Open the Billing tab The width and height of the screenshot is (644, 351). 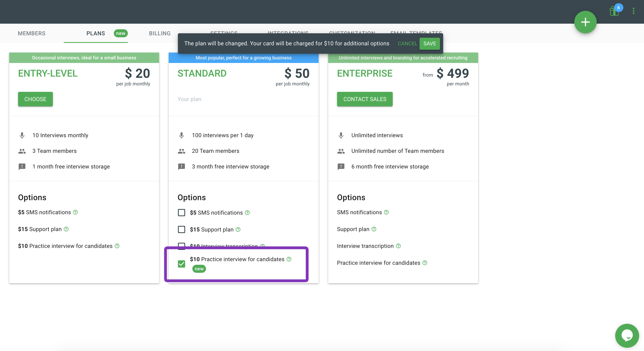[159, 33]
